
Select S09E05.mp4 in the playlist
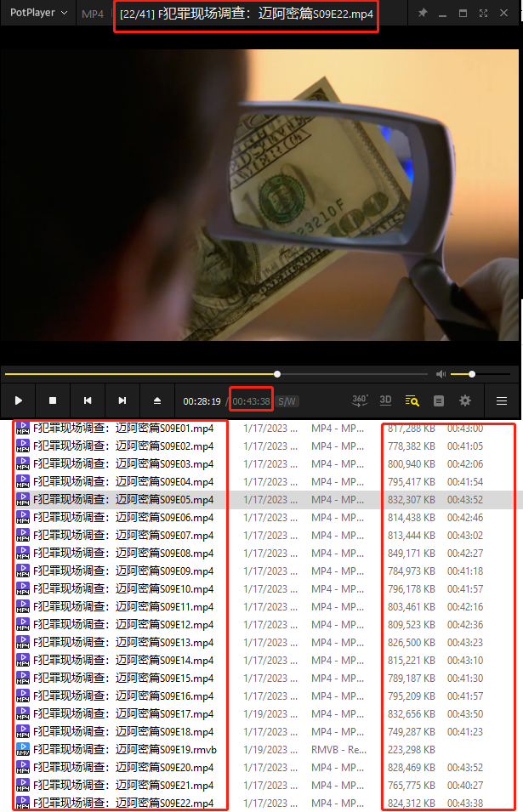point(123,500)
